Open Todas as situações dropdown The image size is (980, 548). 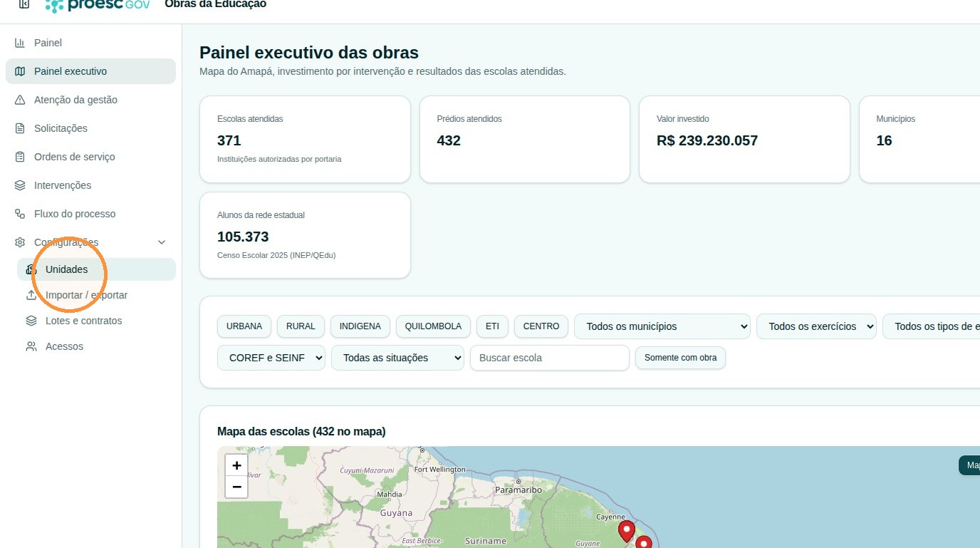coord(397,358)
